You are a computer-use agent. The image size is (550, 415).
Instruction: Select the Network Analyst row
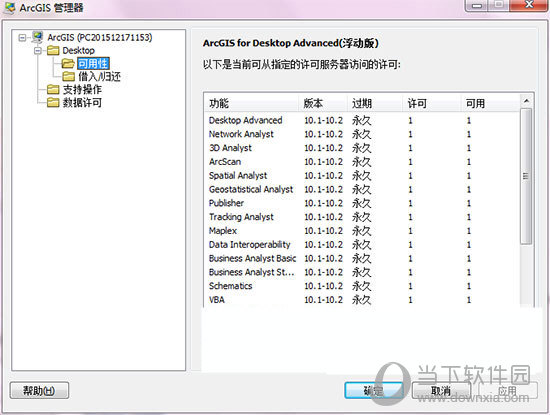[x=362, y=134]
